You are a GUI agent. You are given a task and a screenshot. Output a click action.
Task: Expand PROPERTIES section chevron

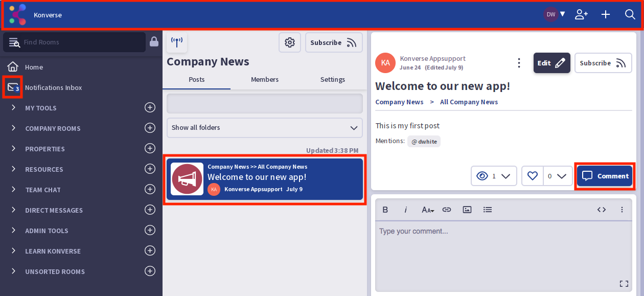point(13,148)
